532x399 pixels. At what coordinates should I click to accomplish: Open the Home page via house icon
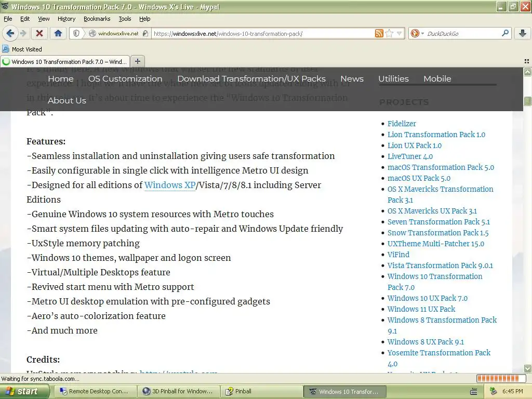(x=58, y=33)
